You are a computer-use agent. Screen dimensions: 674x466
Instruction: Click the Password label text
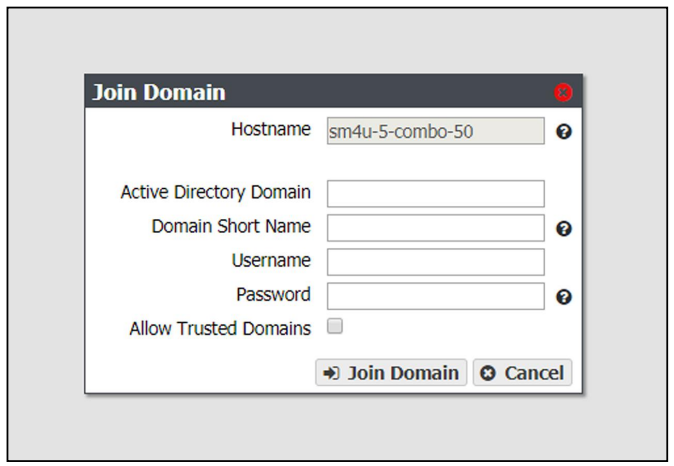click(273, 294)
